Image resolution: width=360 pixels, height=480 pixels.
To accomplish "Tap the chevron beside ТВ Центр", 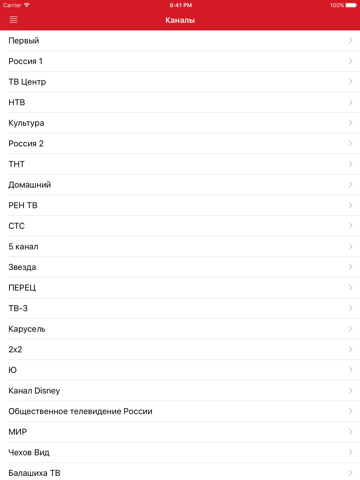I will [350, 82].
